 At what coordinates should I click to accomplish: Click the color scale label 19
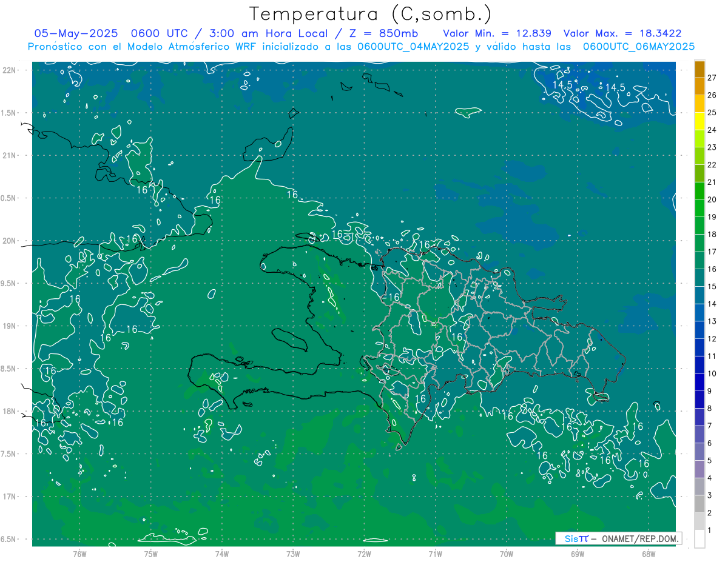(x=712, y=217)
